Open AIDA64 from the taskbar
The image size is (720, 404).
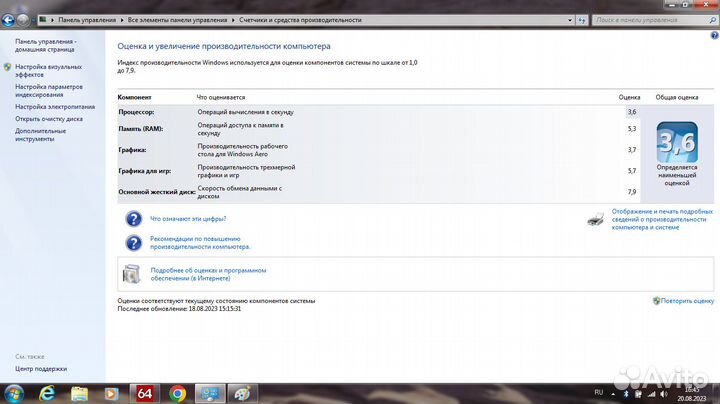(x=145, y=393)
